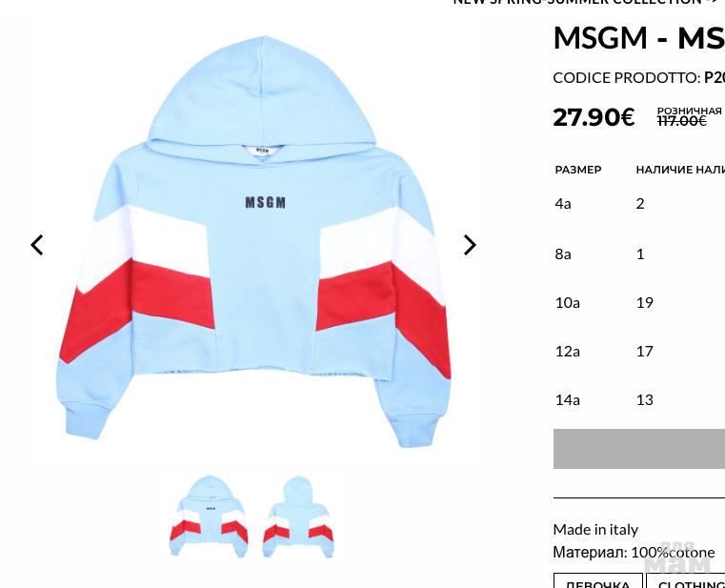The image size is (725, 588).
Task: Choose size 4a row
Action: point(639,204)
